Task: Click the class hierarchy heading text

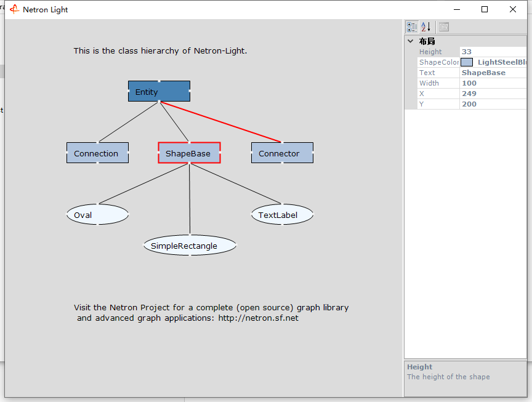Action: tap(160, 51)
